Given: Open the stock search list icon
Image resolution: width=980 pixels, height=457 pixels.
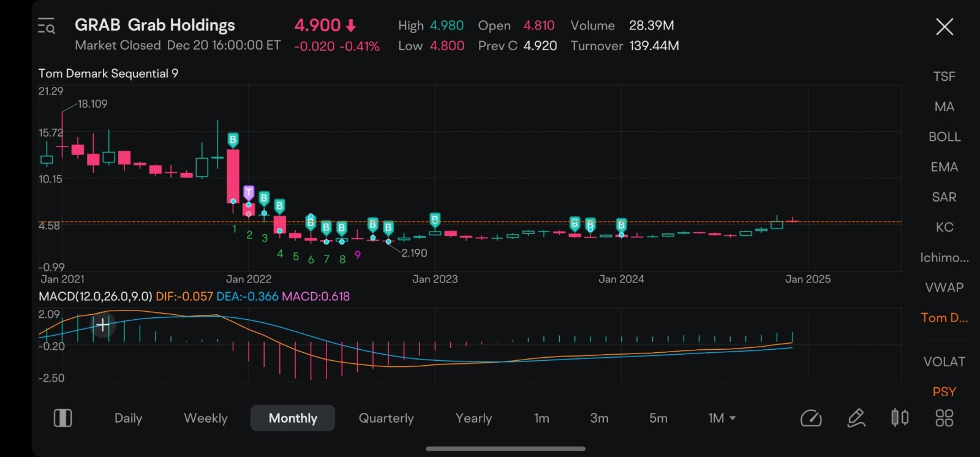Looking at the screenshot, I should pyautogui.click(x=47, y=26).
